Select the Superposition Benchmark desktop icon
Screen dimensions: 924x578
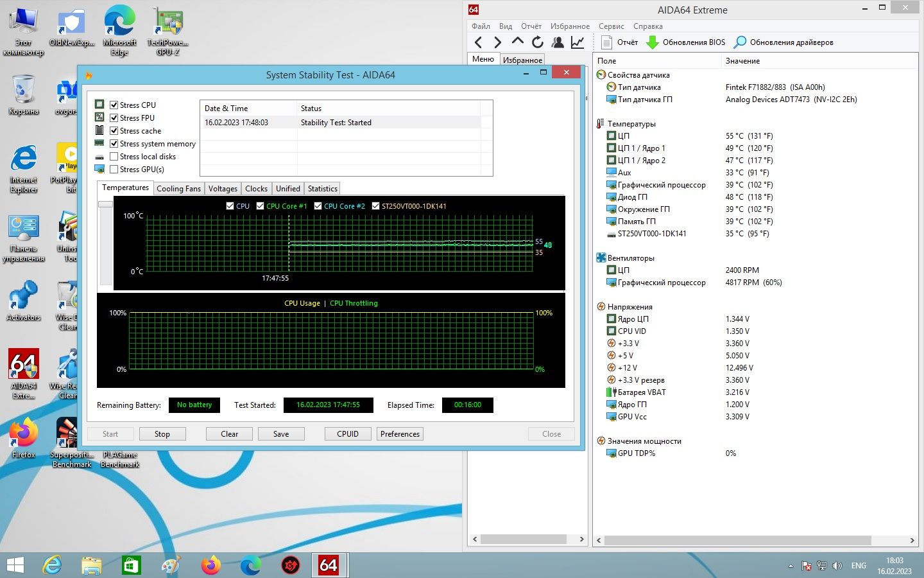click(72, 442)
